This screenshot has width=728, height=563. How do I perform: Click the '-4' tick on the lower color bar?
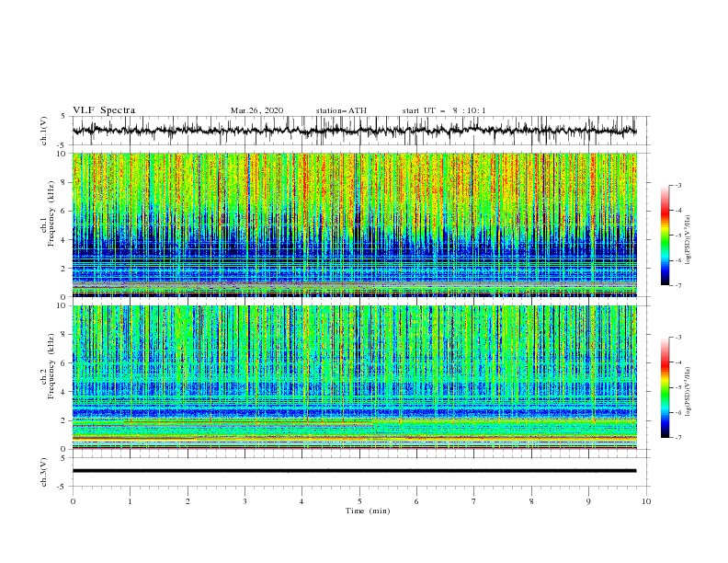click(677, 362)
